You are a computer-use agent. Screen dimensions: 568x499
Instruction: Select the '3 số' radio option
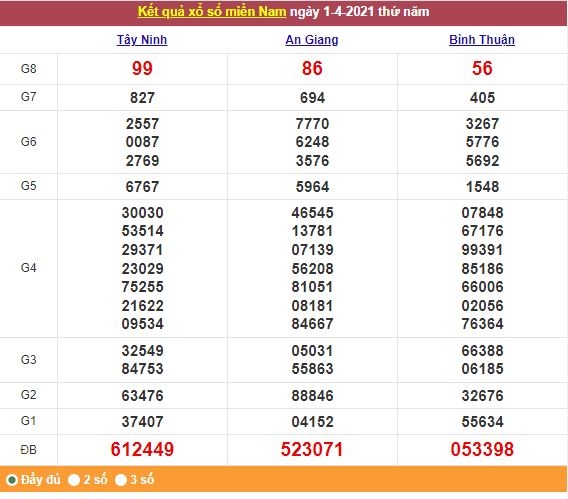pos(121,480)
